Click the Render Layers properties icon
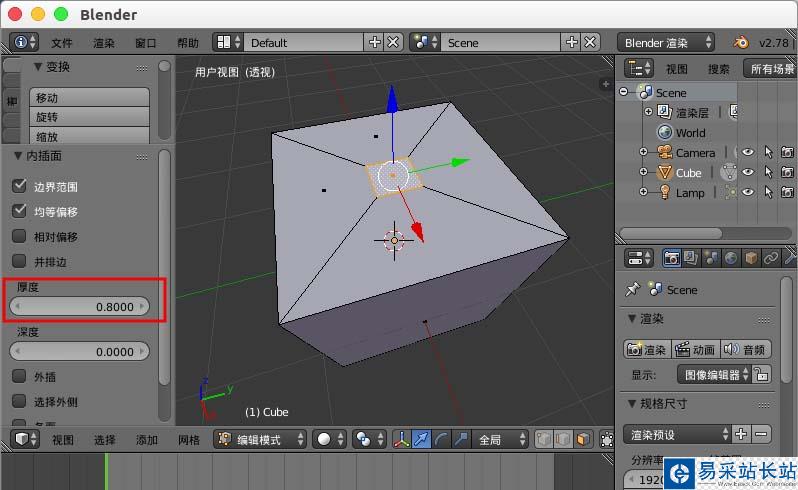 pyautogui.click(x=691, y=258)
